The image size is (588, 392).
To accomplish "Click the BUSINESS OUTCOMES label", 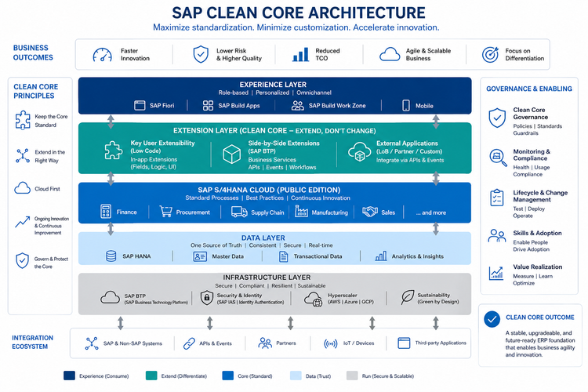I will coord(33,53).
